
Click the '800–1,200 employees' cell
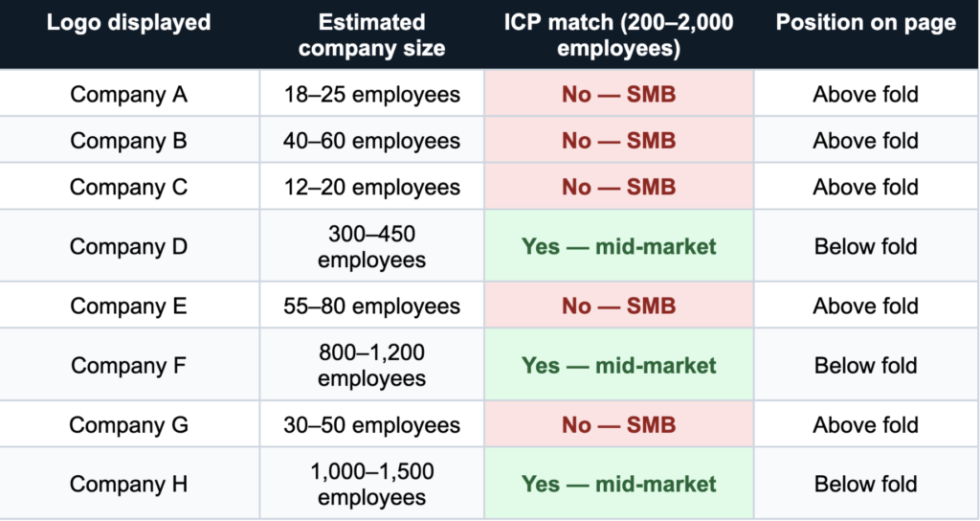point(371,365)
